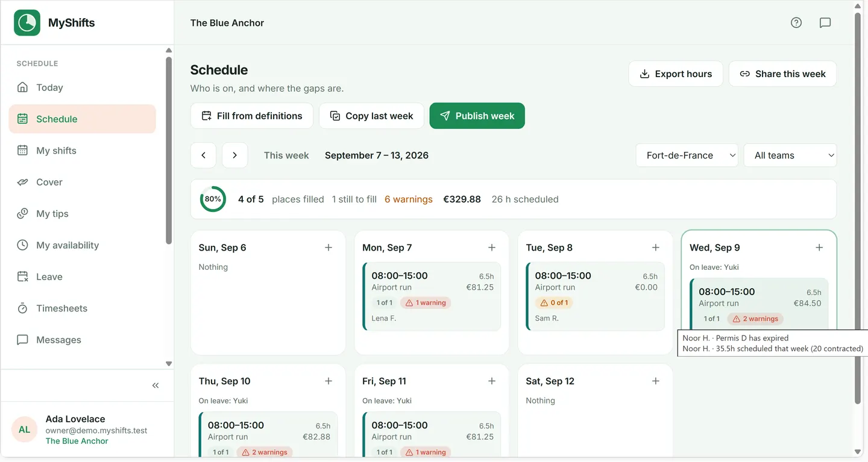Click the Export hours button

[676, 73]
